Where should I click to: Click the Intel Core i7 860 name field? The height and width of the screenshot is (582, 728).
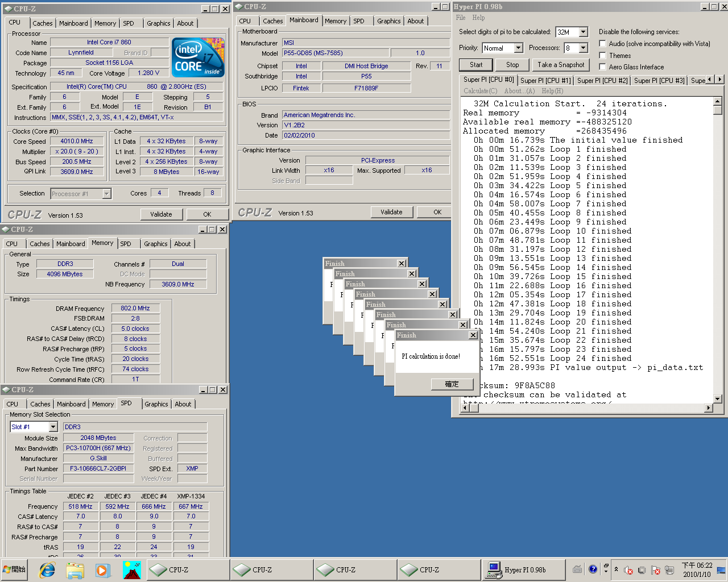pyautogui.click(x=109, y=42)
